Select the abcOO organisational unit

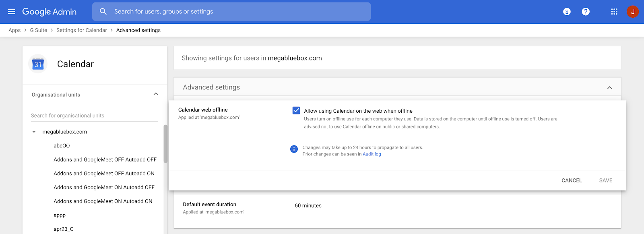(62, 146)
